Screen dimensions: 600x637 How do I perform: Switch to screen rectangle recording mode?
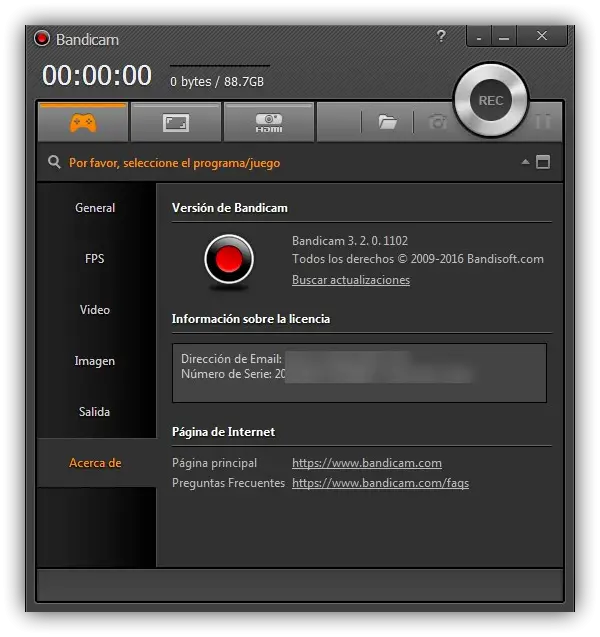[x=176, y=123]
